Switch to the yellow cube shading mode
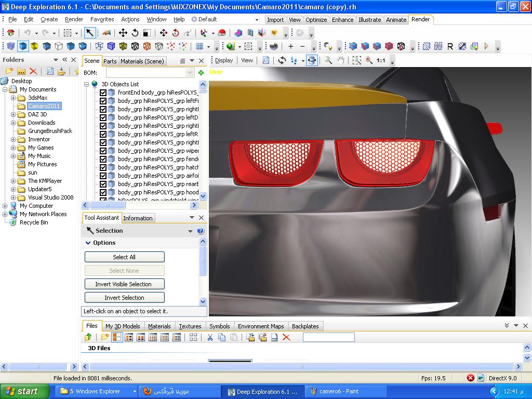Screen dimensions: 532x399 point(34,46)
